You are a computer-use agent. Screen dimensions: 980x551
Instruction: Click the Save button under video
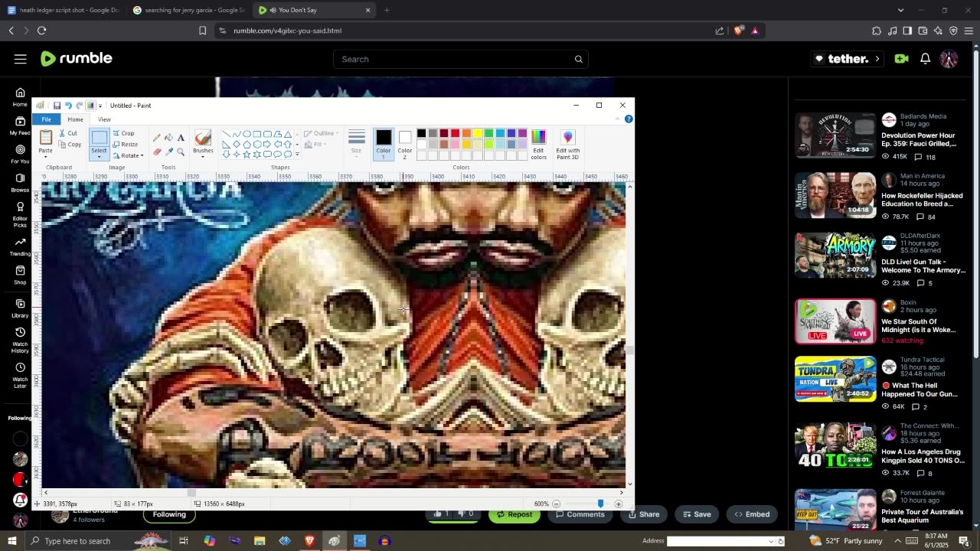tap(695, 514)
